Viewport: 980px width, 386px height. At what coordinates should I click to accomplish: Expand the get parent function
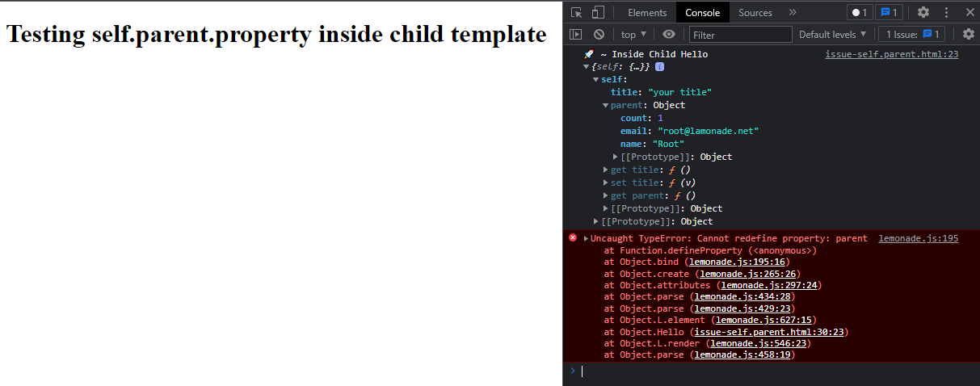pyautogui.click(x=606, y=195)
